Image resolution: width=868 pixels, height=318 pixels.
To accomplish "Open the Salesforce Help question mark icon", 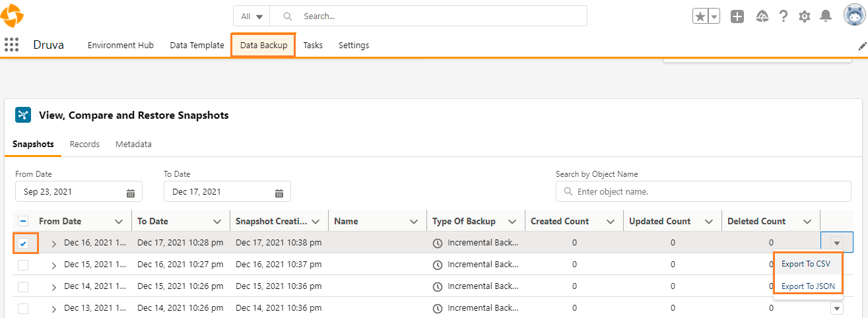I will click(x=784, y=16).
